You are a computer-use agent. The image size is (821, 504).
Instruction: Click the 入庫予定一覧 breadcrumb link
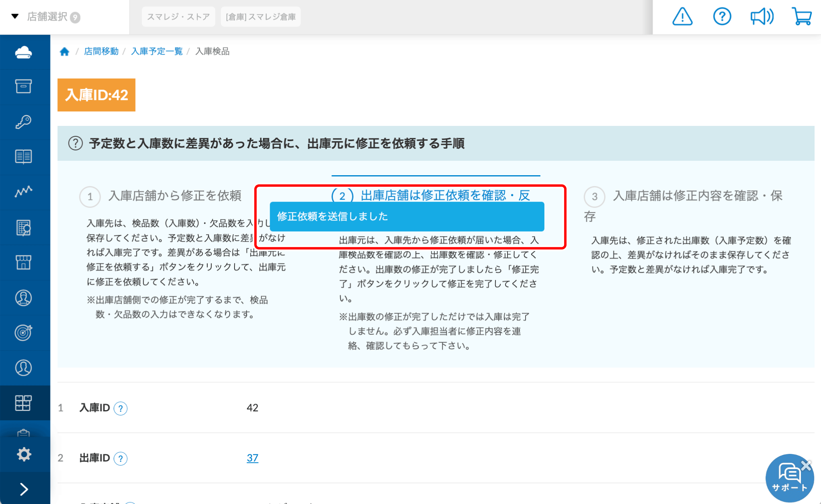[157, 51]
